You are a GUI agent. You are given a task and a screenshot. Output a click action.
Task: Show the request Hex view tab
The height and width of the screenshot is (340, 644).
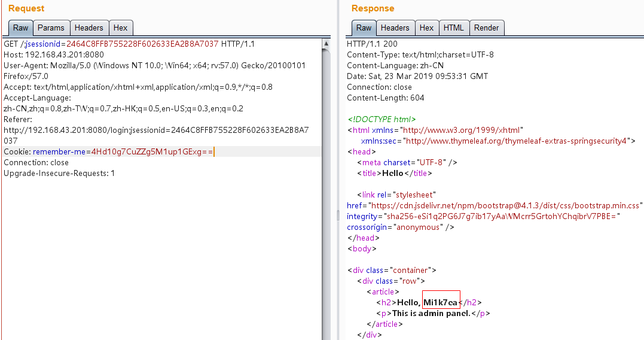[x=120, y=28]
